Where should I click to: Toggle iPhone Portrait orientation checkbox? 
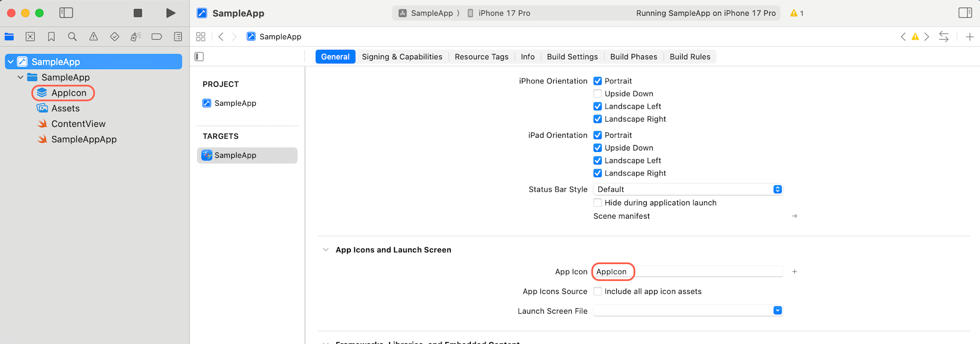click(598, 81)
